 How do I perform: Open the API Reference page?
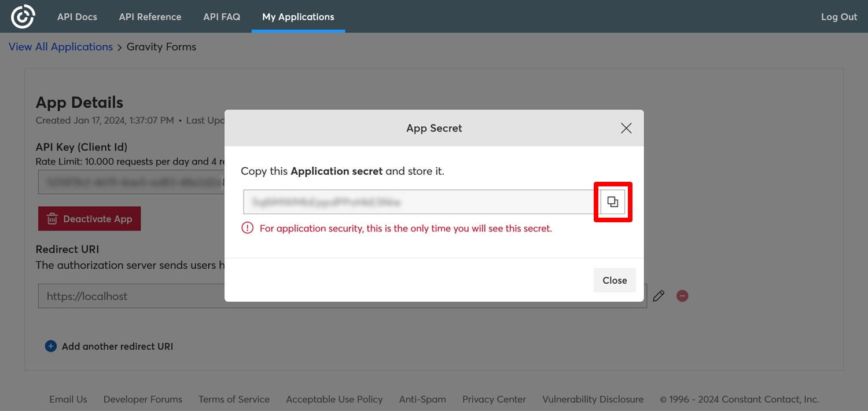[x=150, y=17]
